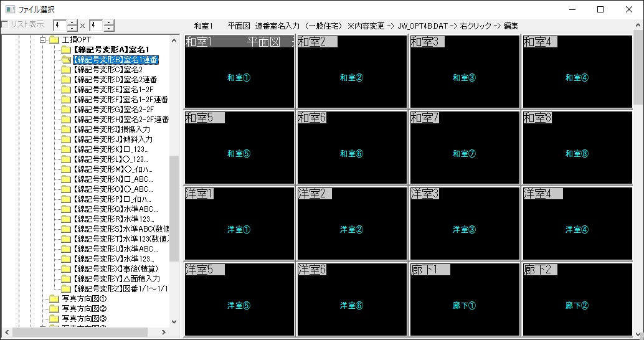Screen dimensions: 644x340
Task: Decrease the second thumbnail row count spinner
Action: [110, 29]
